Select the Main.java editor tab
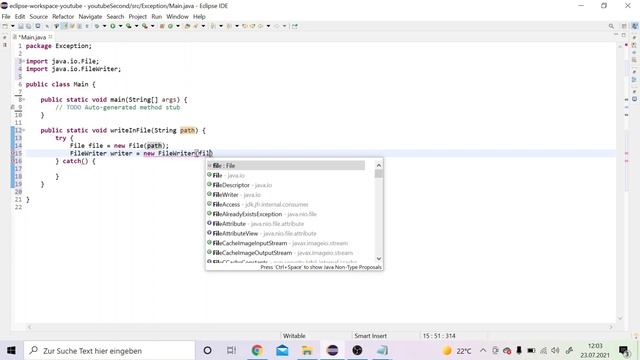The image size is (640, 360). point(33,37)
